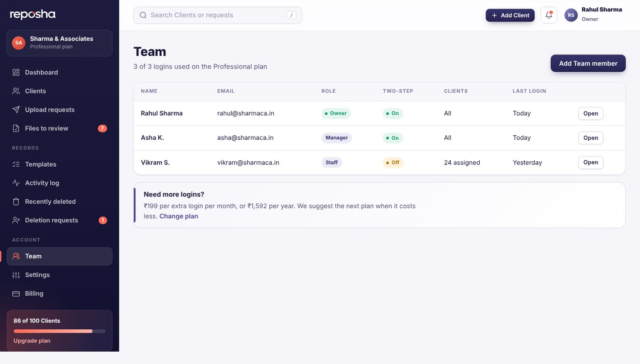640x364 pixels.
Task: Click the RS user avatar
Action: [x=571, y=15]
